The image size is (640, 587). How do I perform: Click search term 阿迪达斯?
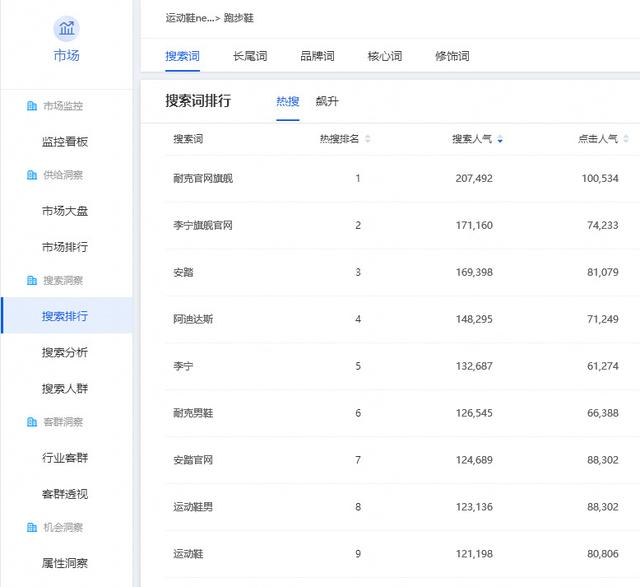tap(193, 319)
